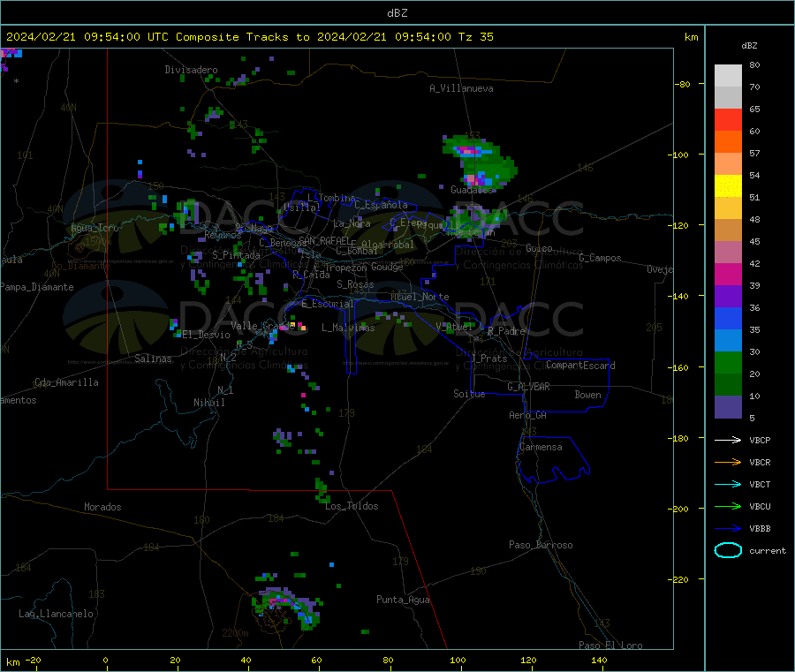Screen dimensions: 795x672
Task: Click the 100 km horizontal axis tick label
Action: 458,660
